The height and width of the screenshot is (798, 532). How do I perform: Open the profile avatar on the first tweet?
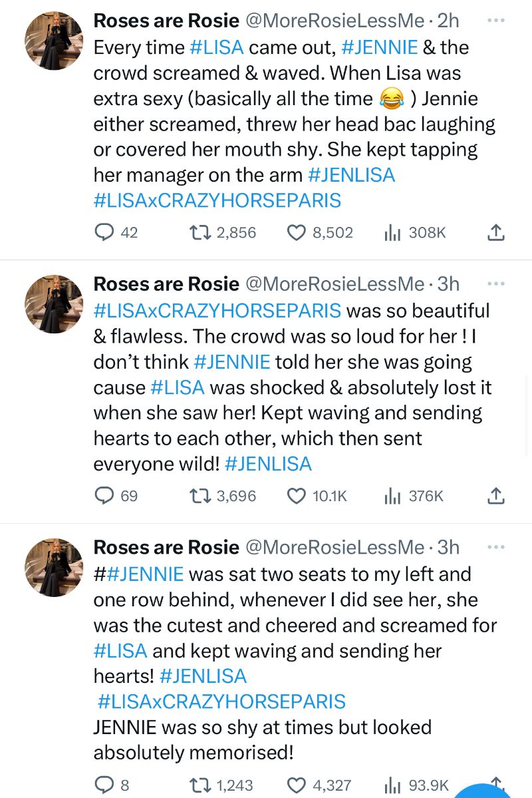point(54,41)
